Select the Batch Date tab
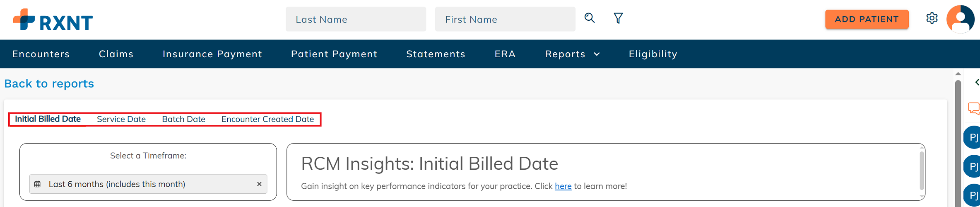The width and height of the screenshot is (980, 207). coord(184,119)
